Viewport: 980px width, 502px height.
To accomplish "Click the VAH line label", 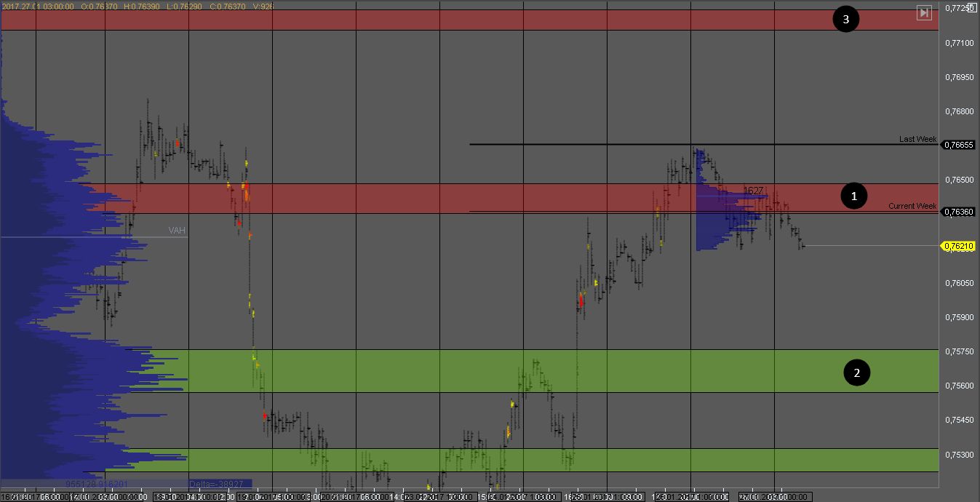I will [177, 231].
